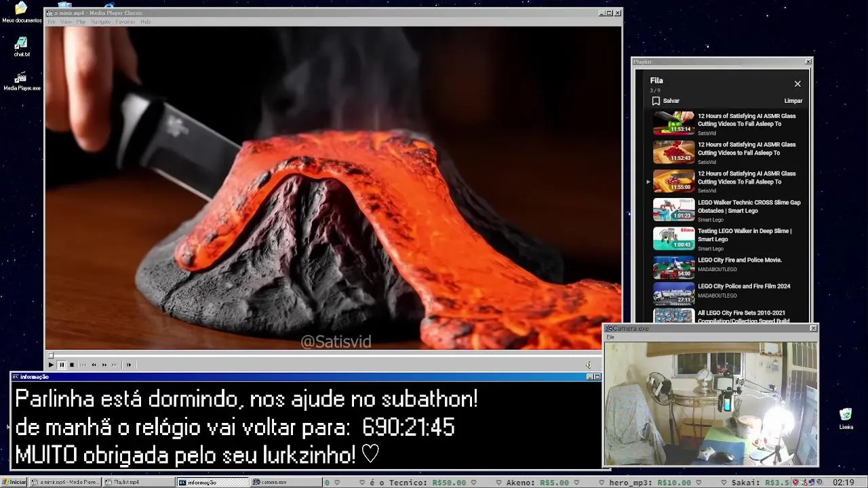The height and width of the screenshot is (488, 868).
Task: Click the Media Player Classic title bar icon
Action: [49, 13]
